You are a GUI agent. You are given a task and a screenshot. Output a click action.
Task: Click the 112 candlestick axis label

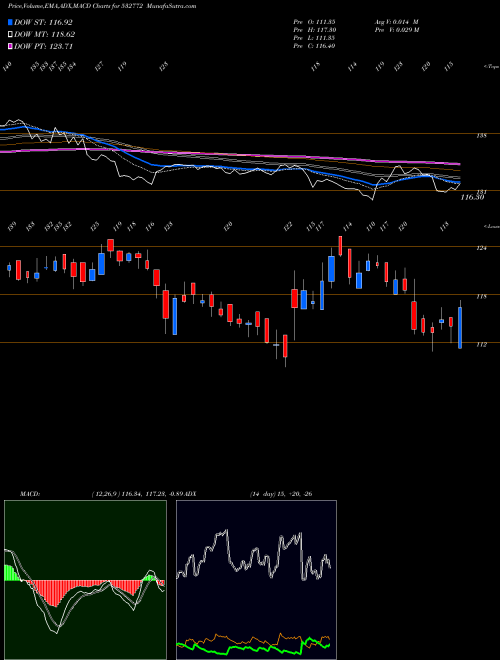point(482,344)
